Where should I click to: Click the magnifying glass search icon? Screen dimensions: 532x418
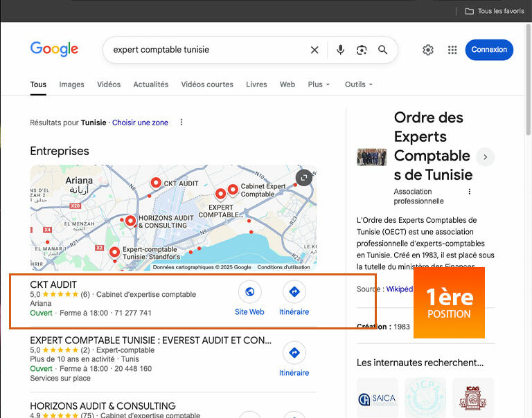[x=383, y=50]
